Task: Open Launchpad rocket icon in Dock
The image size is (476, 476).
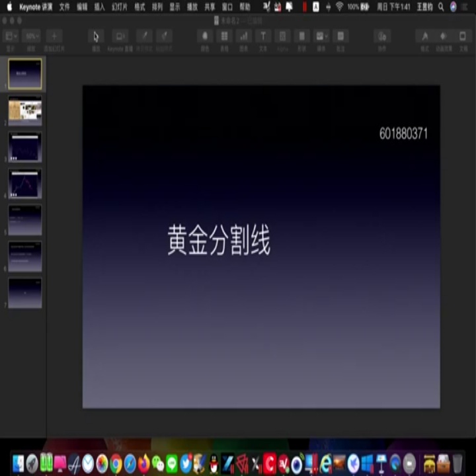Action: point(32,463)
